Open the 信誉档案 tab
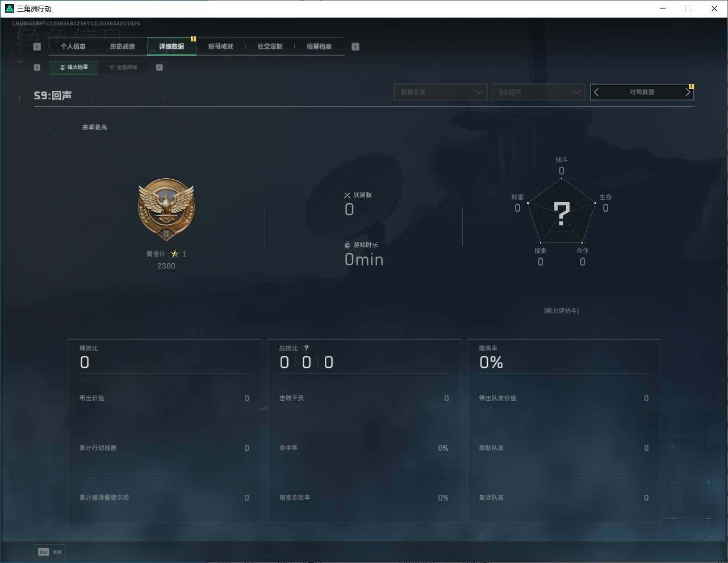The height and width of the screenshot is (563, 728). click(x=319, y=47)
